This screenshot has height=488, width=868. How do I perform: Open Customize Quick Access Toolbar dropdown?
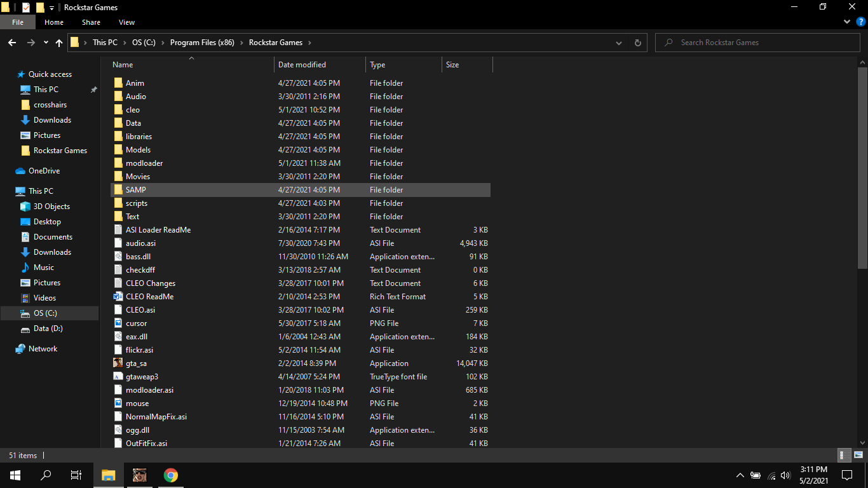tap(51, 8)
